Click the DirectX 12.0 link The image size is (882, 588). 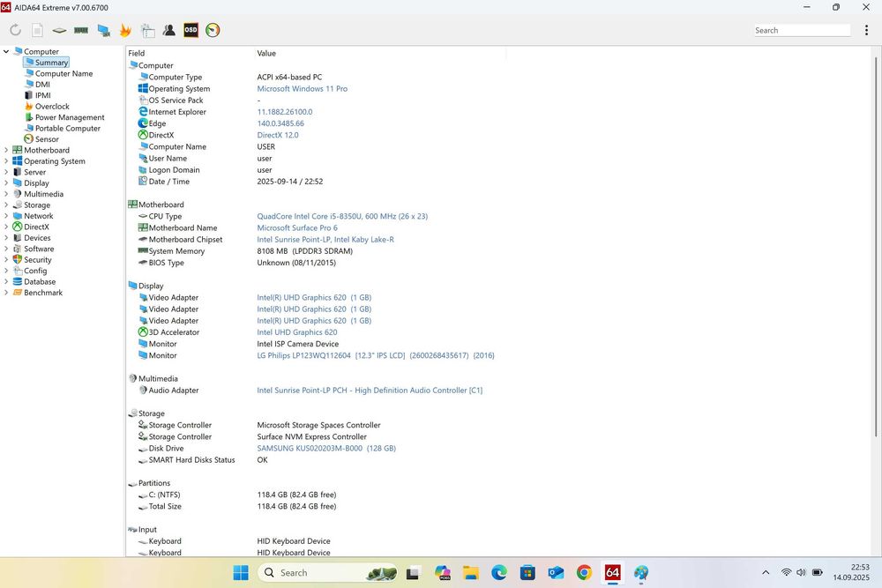point(278,135)
